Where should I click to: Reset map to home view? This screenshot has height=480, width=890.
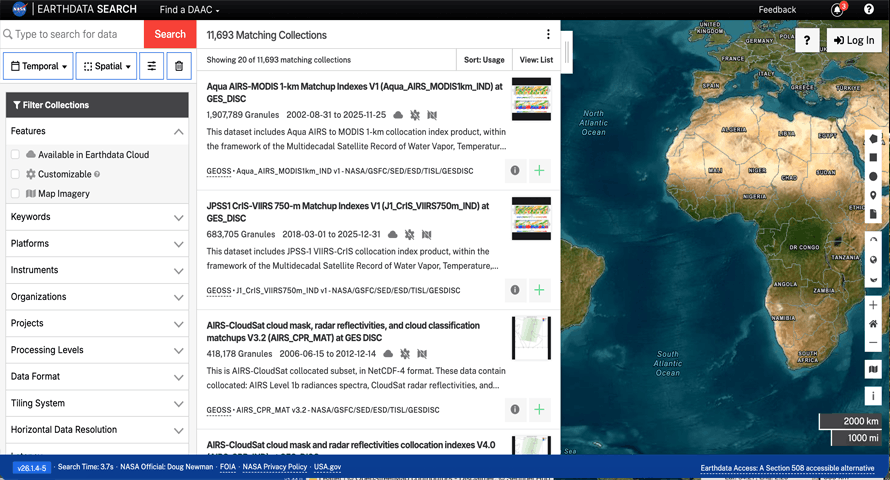(873, 324)
